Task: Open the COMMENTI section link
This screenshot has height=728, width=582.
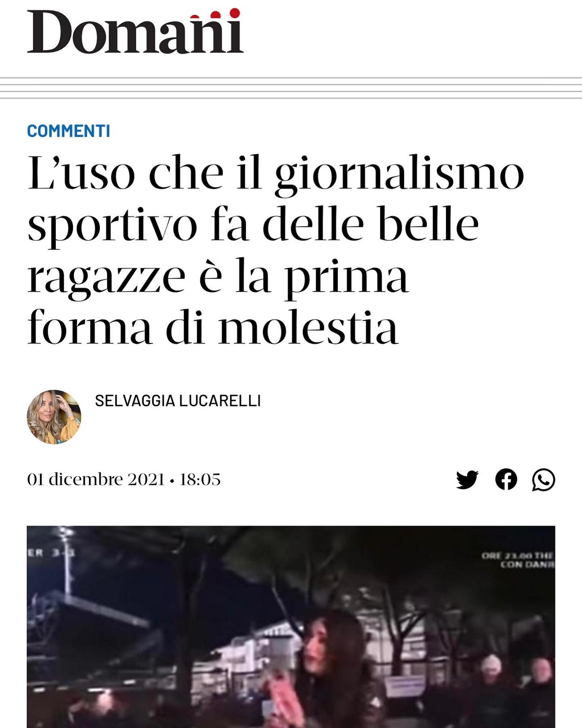Action: pos(68,131)
